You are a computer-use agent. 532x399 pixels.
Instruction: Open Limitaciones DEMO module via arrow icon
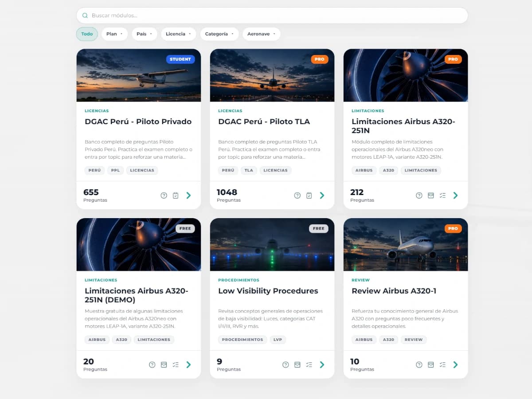(188, 365)
